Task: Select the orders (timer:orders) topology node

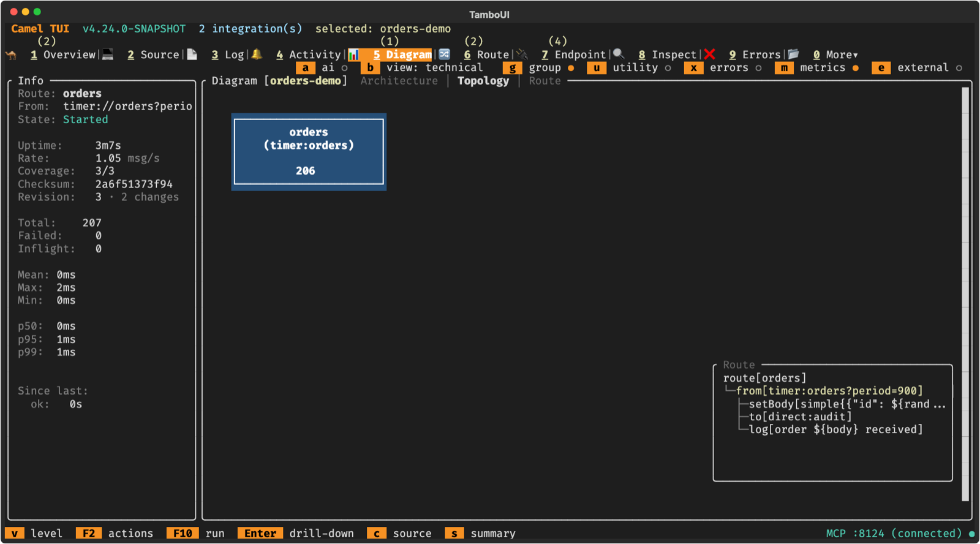Action: tap(309, 151)
